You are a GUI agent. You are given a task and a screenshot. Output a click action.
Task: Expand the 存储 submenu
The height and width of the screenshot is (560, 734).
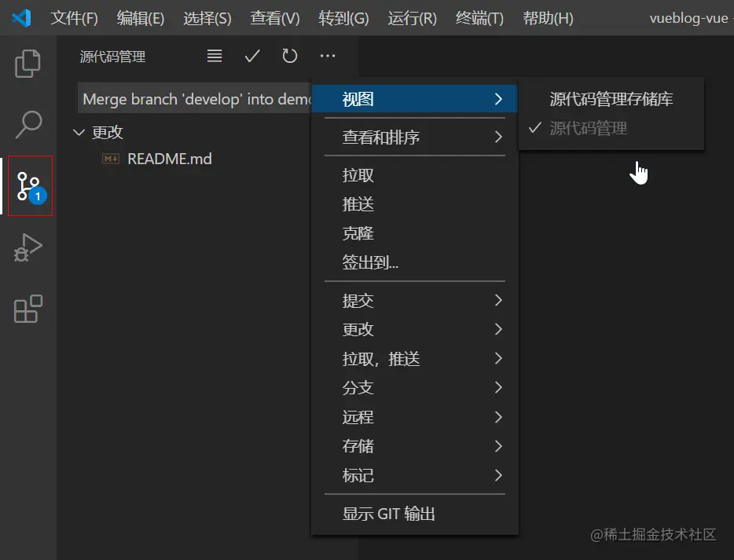click(x=415, y=446)
